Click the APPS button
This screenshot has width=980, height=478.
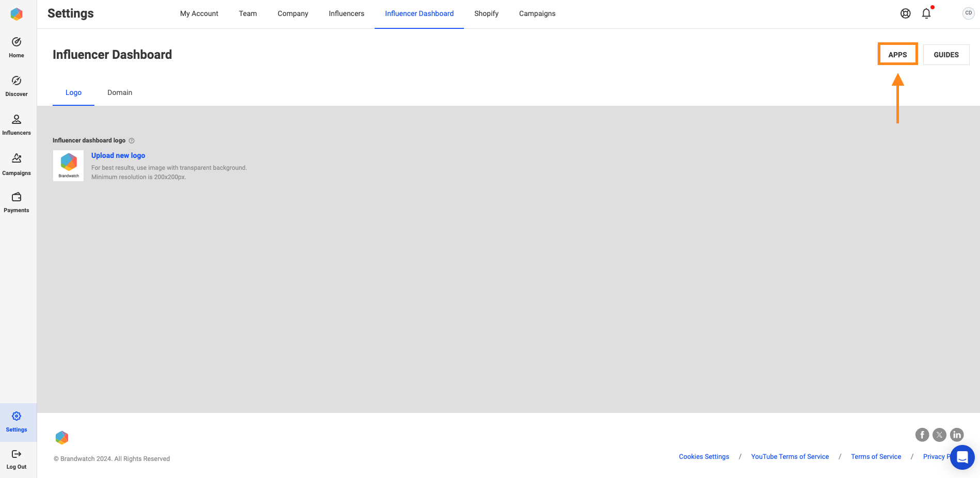point(897,54)
